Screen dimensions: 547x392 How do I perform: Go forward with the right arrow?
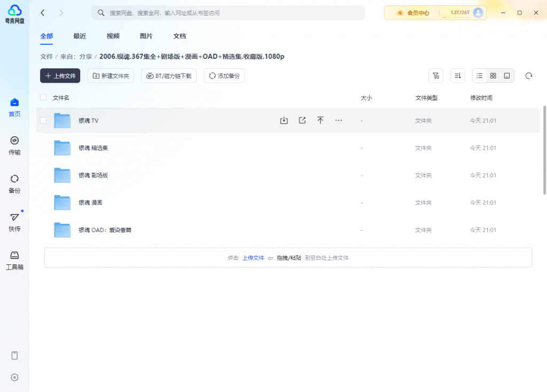(61, 13)
